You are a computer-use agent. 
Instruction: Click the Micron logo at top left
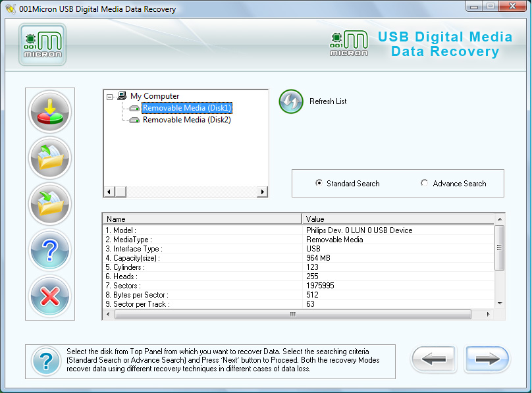43,45
